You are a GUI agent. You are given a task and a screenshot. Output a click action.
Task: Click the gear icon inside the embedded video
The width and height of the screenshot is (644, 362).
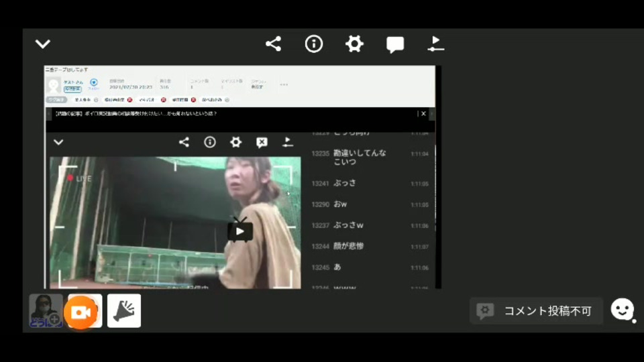(x=235, y=142)
